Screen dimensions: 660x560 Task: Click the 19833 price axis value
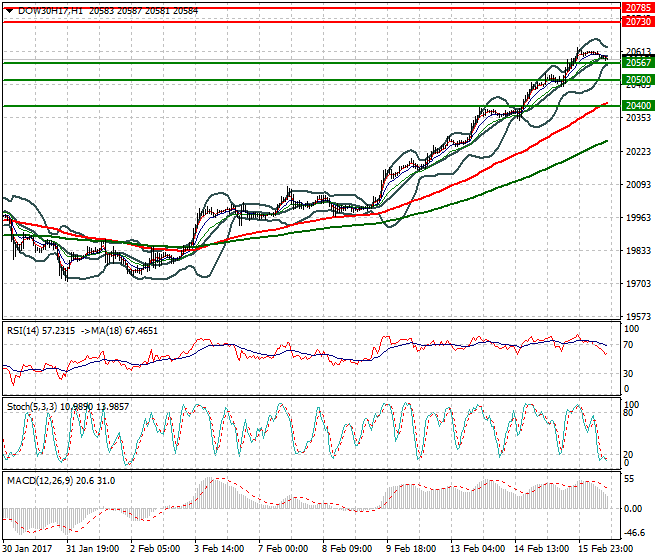(x=638, y=251)
